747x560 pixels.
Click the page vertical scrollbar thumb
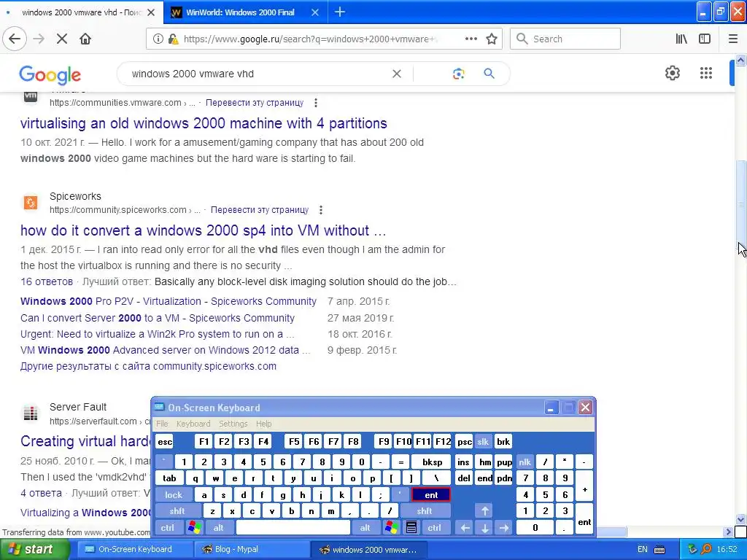click(x=740, y=205)
